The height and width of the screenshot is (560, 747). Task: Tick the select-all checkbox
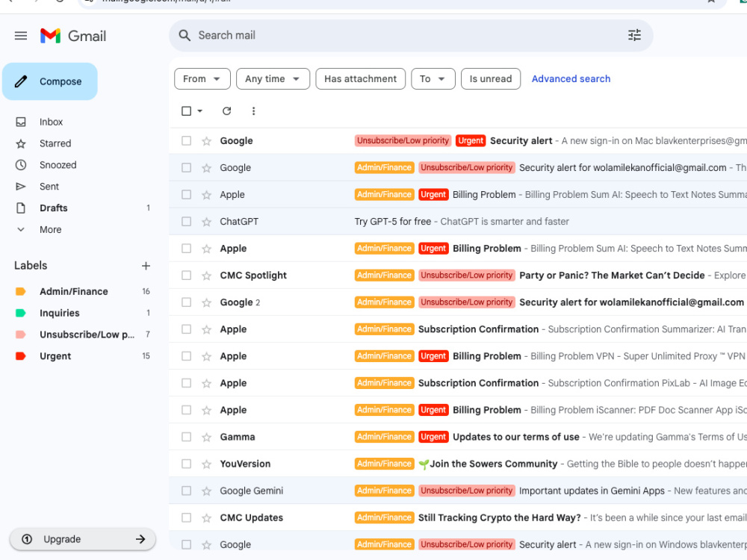tap(186, 111)
